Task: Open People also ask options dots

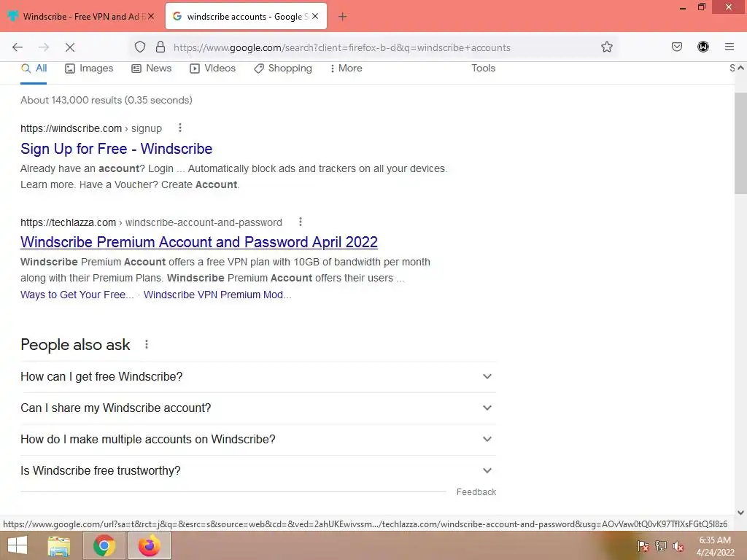Action: [146, 344]
